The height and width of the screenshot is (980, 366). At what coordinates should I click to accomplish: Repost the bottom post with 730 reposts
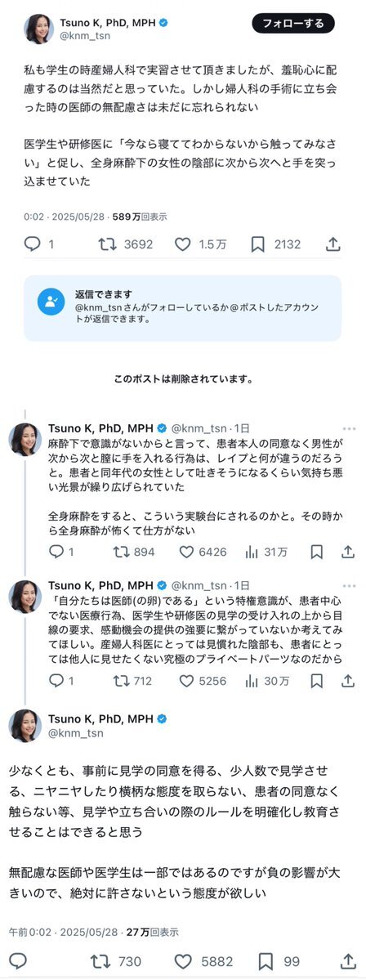100,960
